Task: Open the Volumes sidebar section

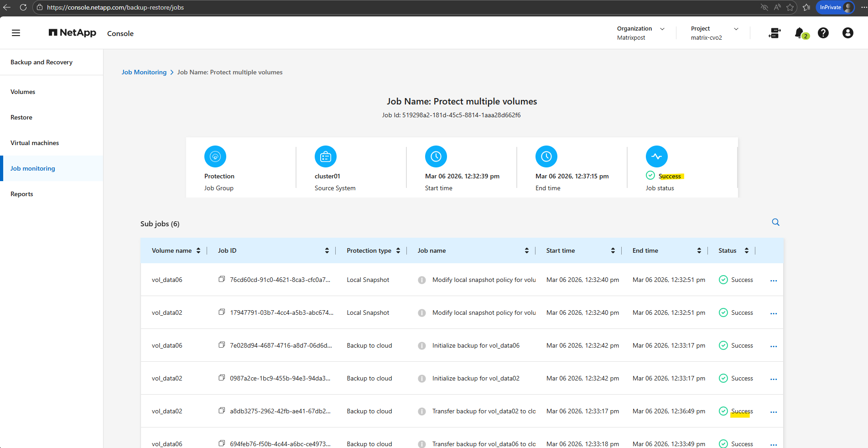Action: click(x=23, y=92)
